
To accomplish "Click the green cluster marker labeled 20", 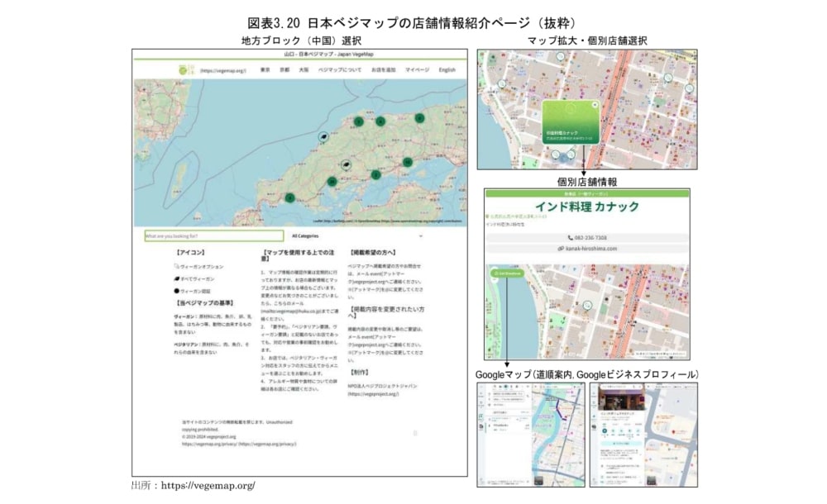I will (x=332, y=181).
